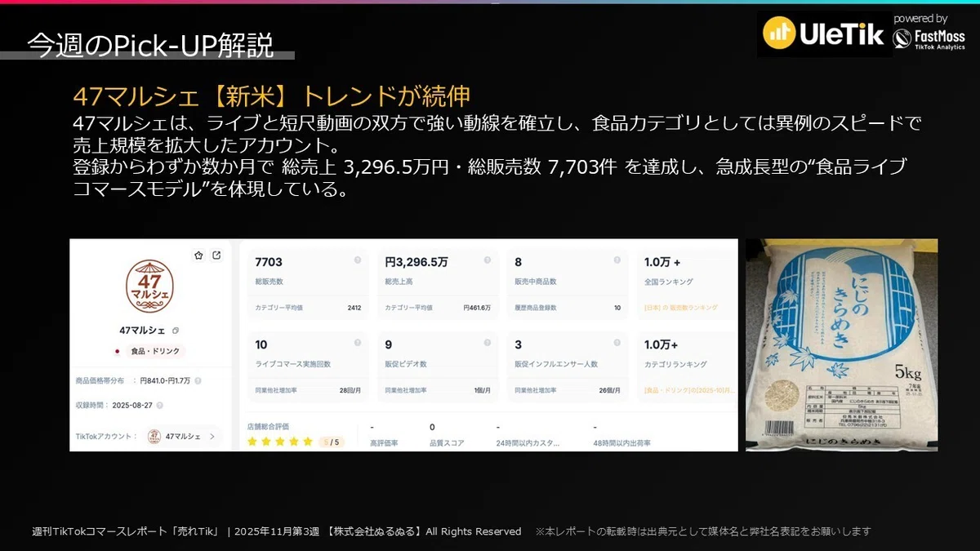
Task: Click help icon on 販売中商品数 card
Action: click(x=617, y=260)
